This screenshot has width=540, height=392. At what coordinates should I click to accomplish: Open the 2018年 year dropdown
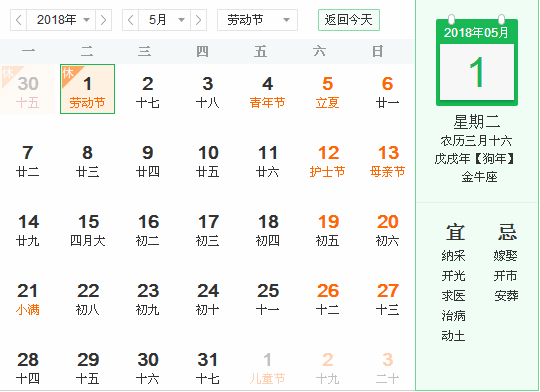pyautogui.click(x=61, y=20)
